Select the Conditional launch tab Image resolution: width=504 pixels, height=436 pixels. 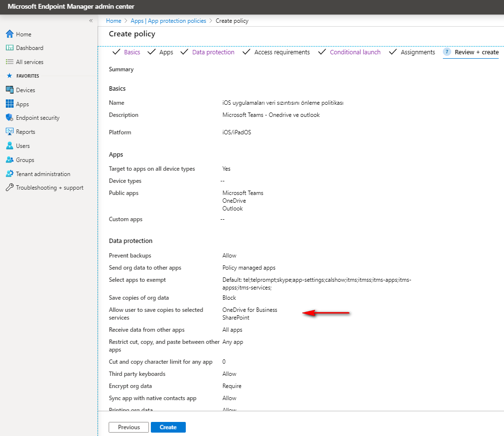tap(355, 52)
